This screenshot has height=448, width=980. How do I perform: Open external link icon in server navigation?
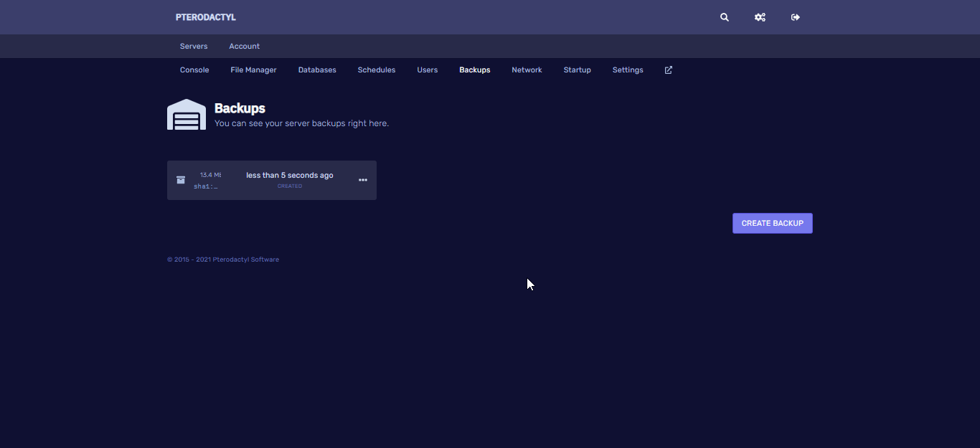[669, 70]
